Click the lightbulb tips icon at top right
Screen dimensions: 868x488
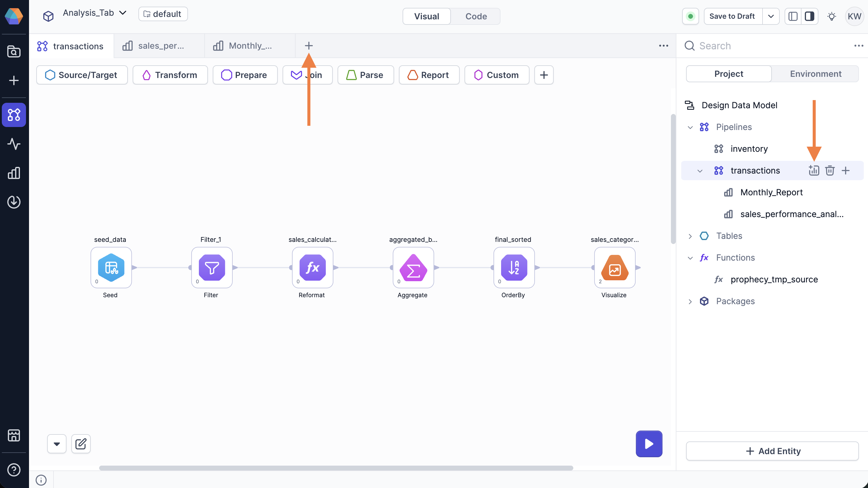click(832, 16)
